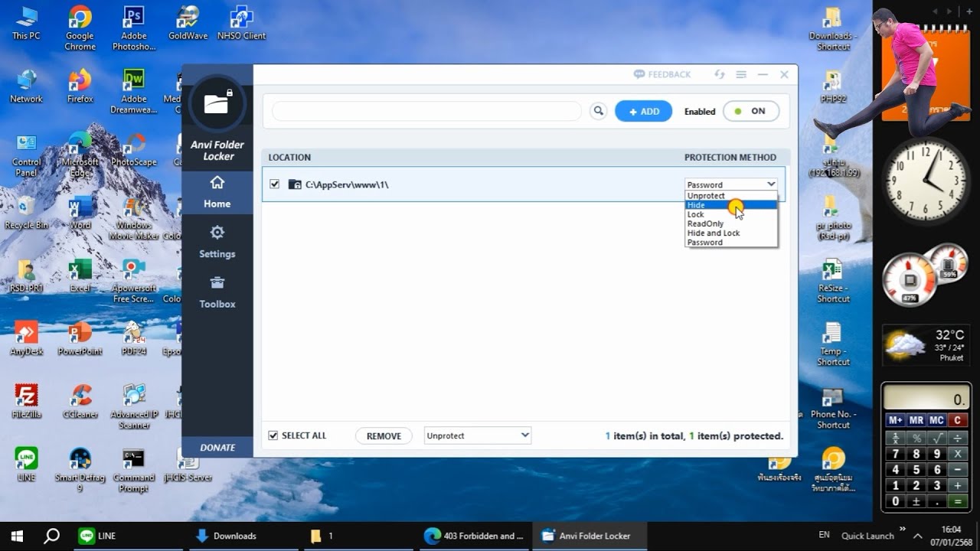Select the Firefox desktop icon
The height and width of the screenshot is (551, 980).
[x=80, y=86]
